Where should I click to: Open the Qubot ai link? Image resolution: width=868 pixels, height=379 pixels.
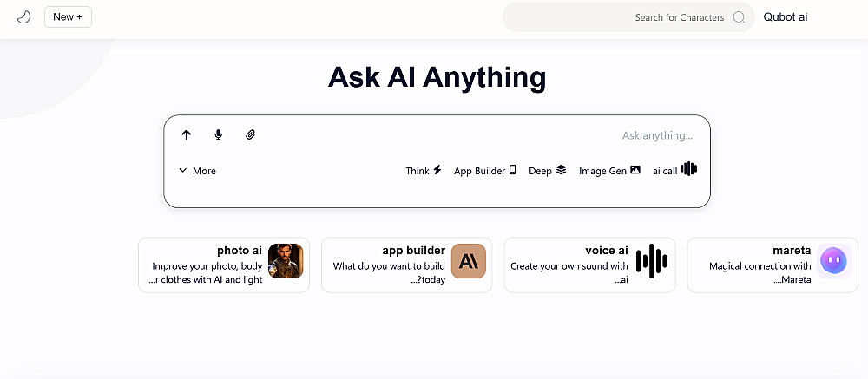pos(785,16)
